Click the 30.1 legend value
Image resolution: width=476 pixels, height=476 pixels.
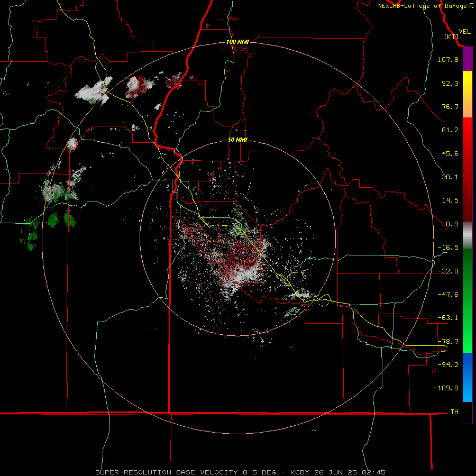click(450, 177)
